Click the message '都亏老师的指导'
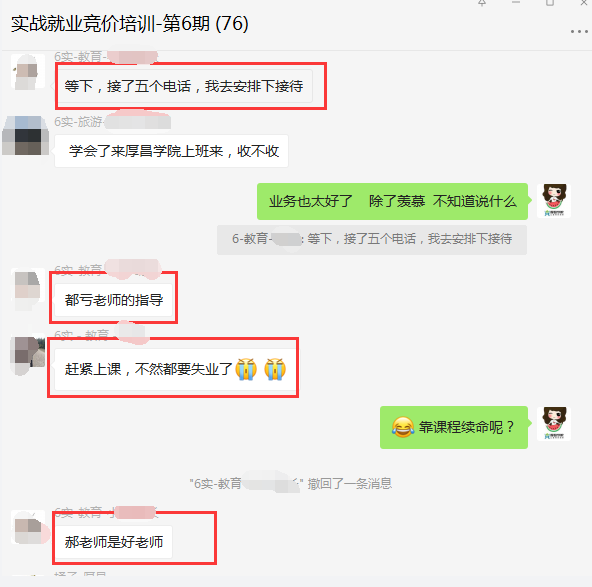The width and height of the screenshot is (592, 587). point(114,300)
